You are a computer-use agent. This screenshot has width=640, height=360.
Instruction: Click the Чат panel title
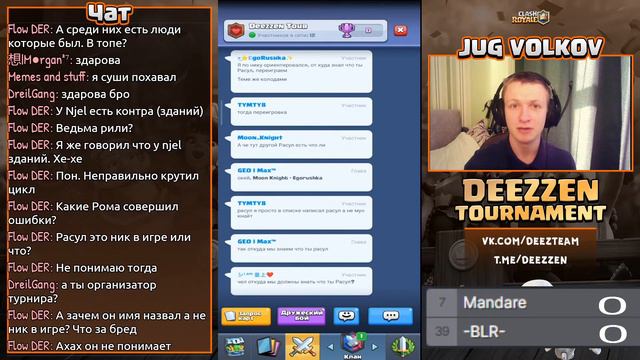click(109, 13)
